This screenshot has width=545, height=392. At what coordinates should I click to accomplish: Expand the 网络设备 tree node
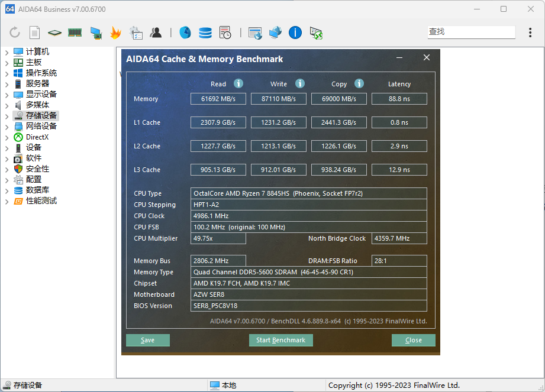[7, 127]
